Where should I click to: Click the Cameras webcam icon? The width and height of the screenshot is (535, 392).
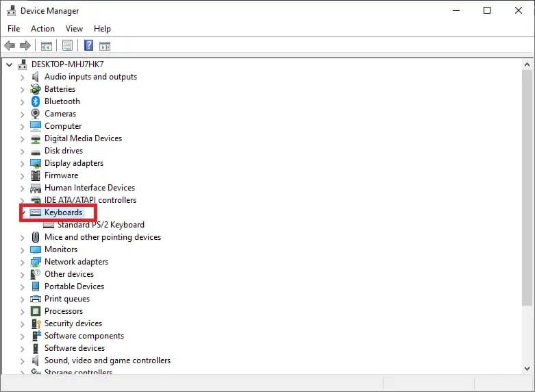tap(36, 114)
